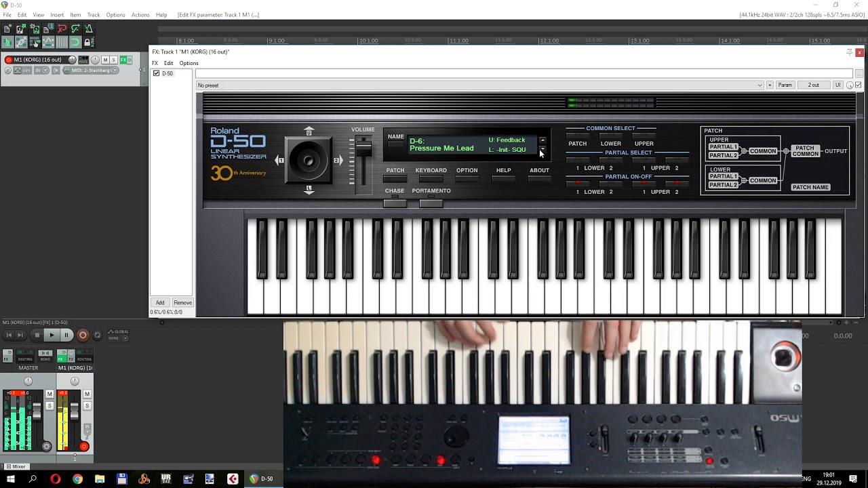Screen dimensions: 868x488
Task: Toggle the metronome toolbar icon
Action: (x=89, y=28)
